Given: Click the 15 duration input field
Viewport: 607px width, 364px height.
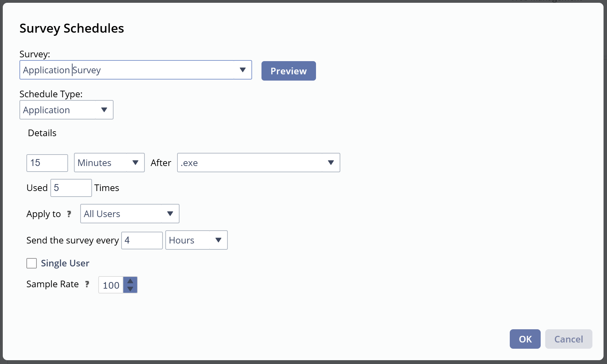Looking at the screenshot, I should point(47,163).
